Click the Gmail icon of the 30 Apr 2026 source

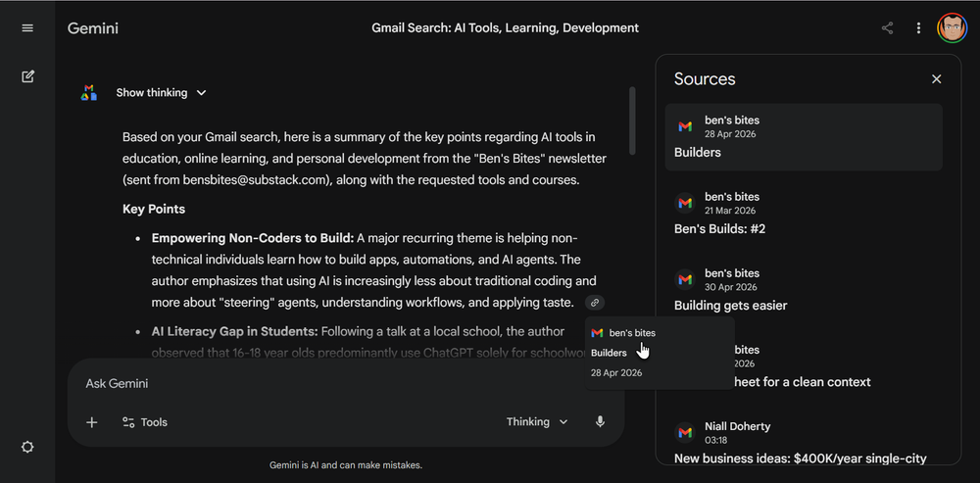(686, 279)
